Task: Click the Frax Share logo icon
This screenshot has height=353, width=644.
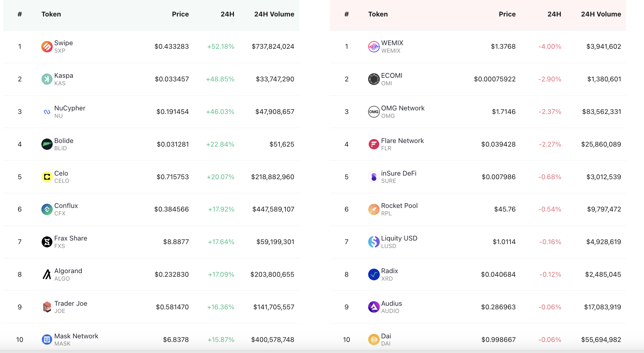Action: [47, 242]
